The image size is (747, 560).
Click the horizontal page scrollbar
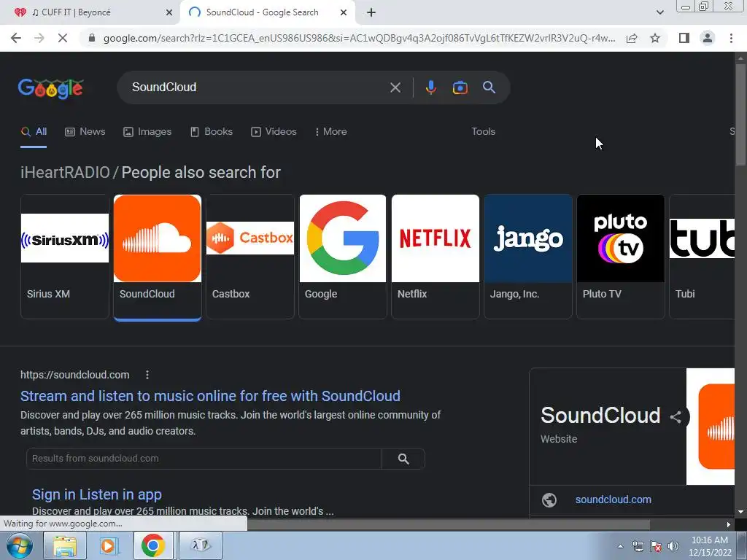[449, 525]
